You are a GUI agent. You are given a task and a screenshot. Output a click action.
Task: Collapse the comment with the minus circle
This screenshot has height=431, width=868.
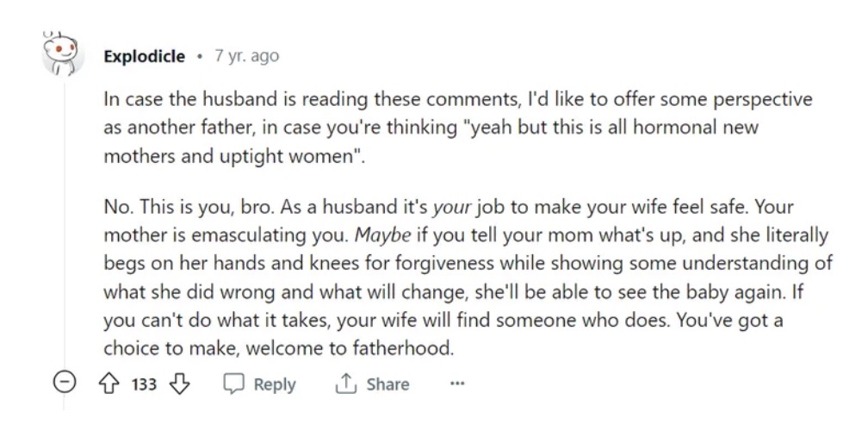click(x=62, y=384)
